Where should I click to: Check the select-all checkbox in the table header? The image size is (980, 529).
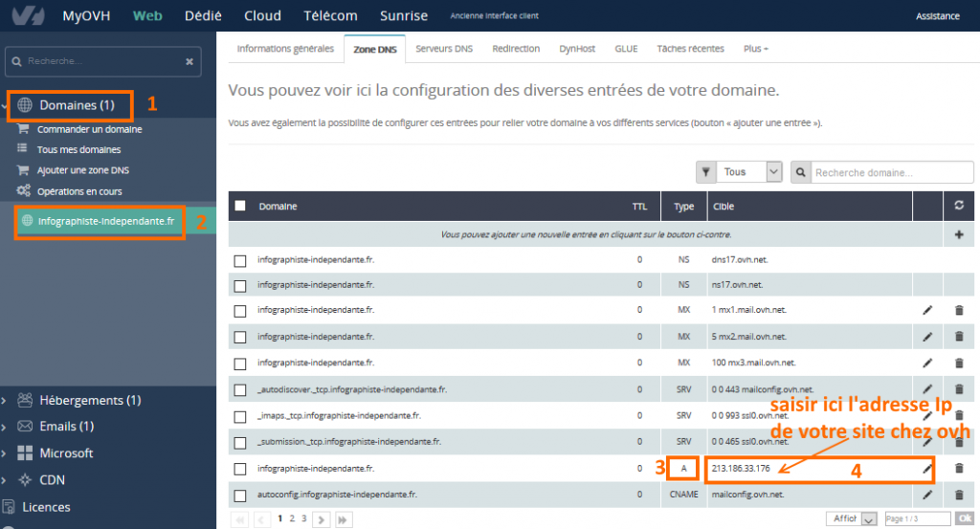tap(240, 206)
